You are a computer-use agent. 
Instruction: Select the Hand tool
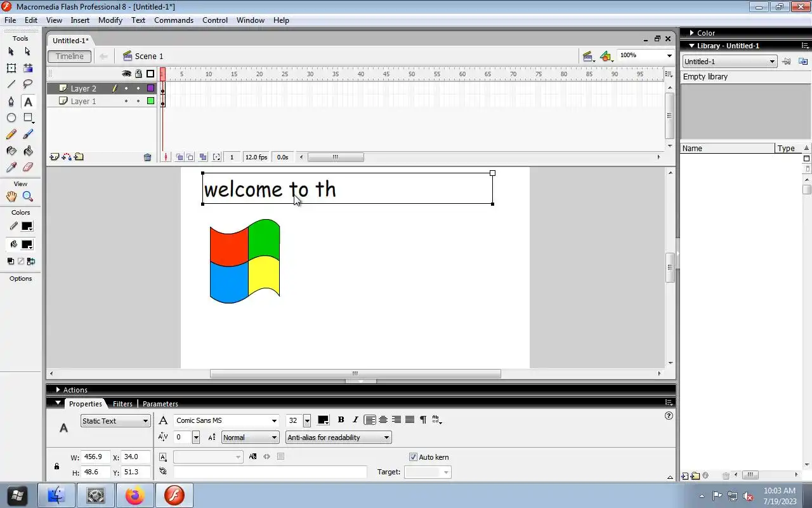click(x=11, y=197)
